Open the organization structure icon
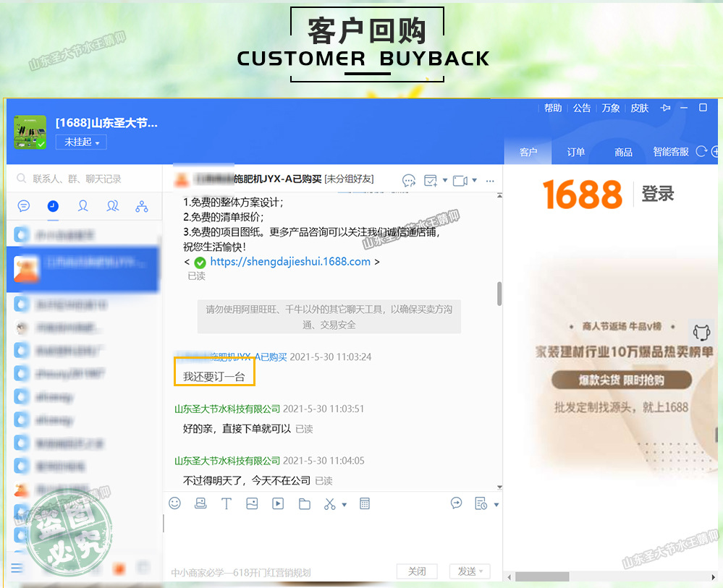The height and width of the screenshot is (588, 723). click(x=142, y=206)
